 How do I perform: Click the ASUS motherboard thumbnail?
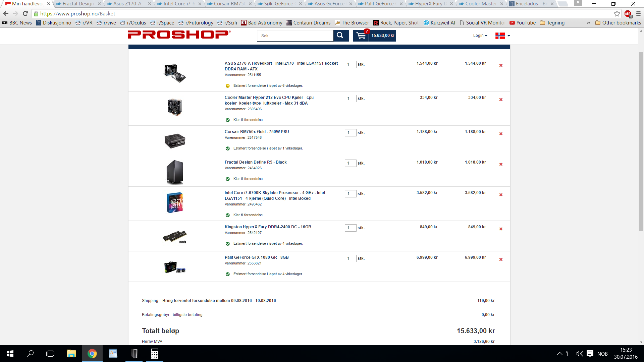pyautogui.click(x=175, y=73)
